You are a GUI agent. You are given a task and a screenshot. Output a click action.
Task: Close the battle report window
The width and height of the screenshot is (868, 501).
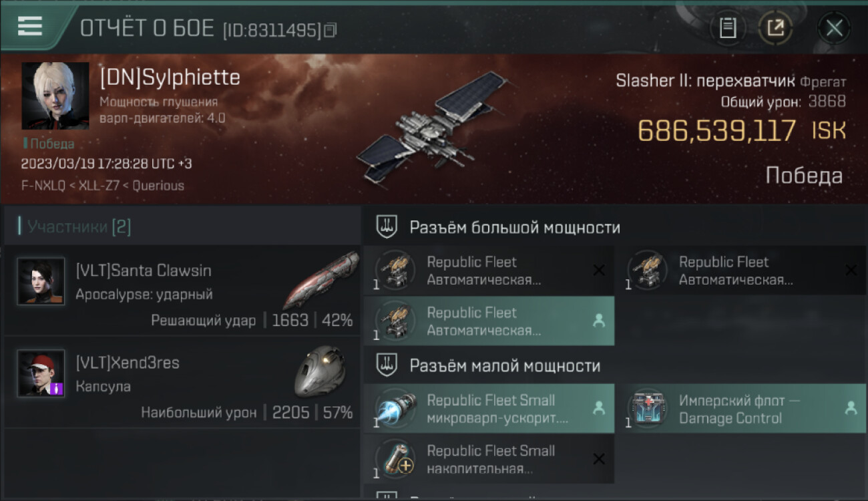834,28
